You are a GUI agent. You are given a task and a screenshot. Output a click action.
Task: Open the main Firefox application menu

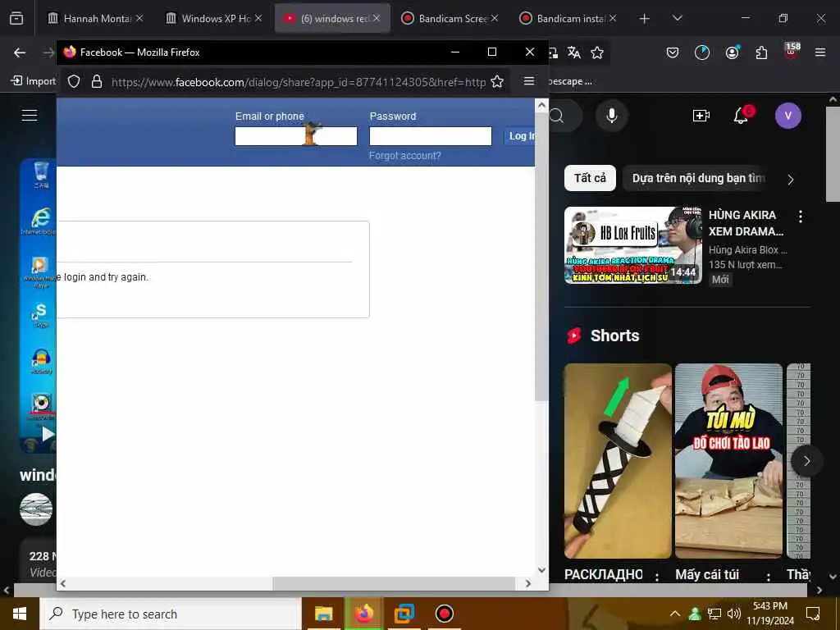click(819, 52)
